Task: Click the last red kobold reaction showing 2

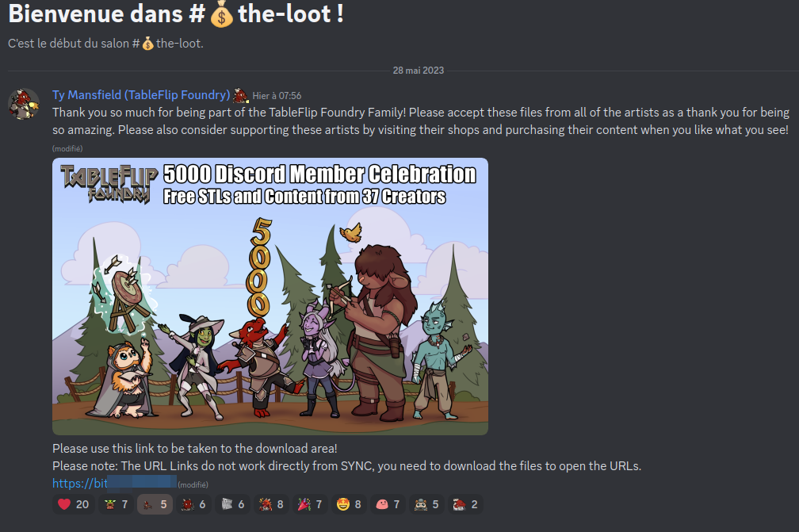Action: (x=466, y=504)
